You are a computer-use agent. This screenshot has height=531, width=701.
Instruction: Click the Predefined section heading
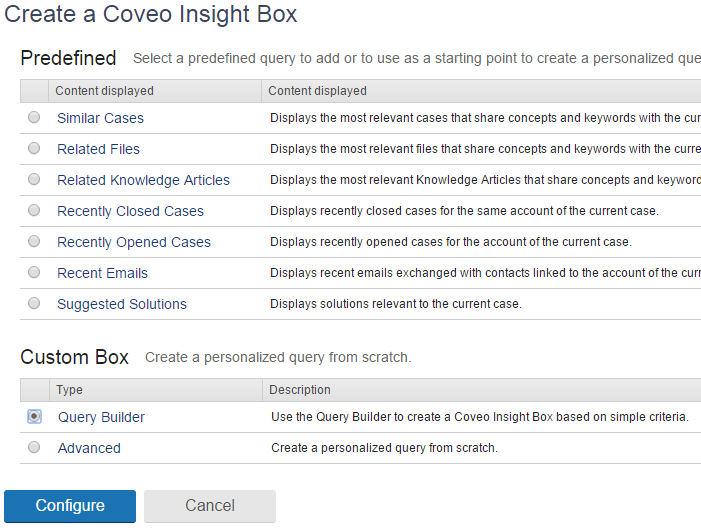click(68, 58)
